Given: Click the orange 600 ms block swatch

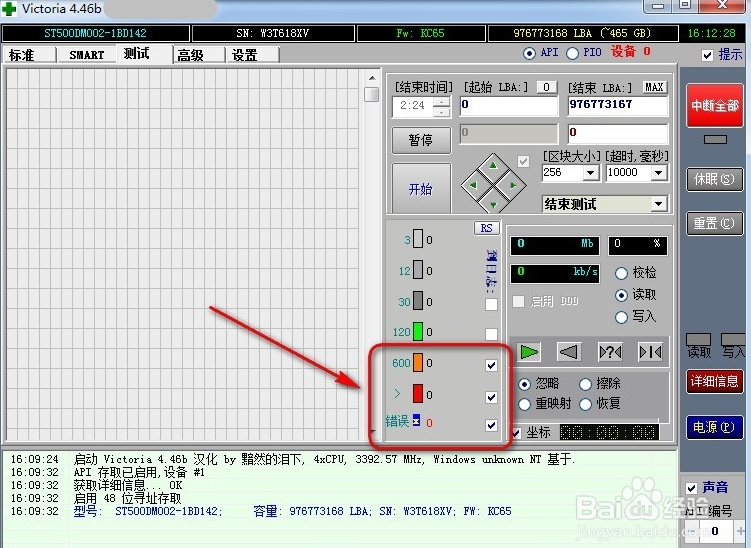Looking at the screenshot, I should (418, 363).
